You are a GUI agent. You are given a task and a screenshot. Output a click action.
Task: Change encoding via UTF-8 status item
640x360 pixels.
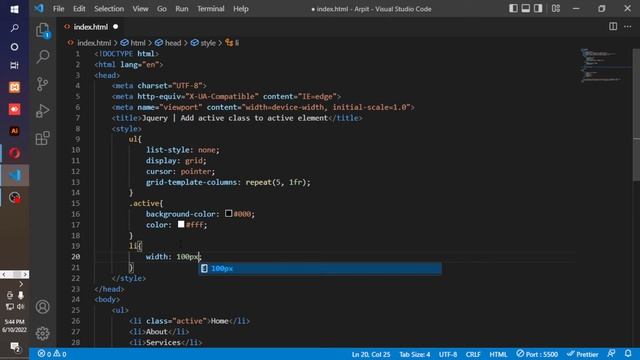(448, 354)
